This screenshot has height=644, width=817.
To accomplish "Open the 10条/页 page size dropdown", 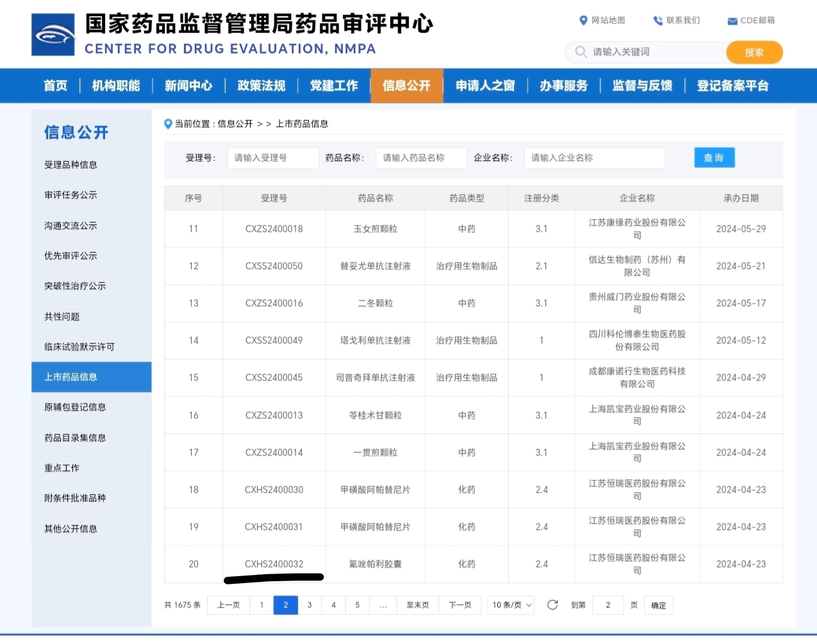I will point(511,605).
